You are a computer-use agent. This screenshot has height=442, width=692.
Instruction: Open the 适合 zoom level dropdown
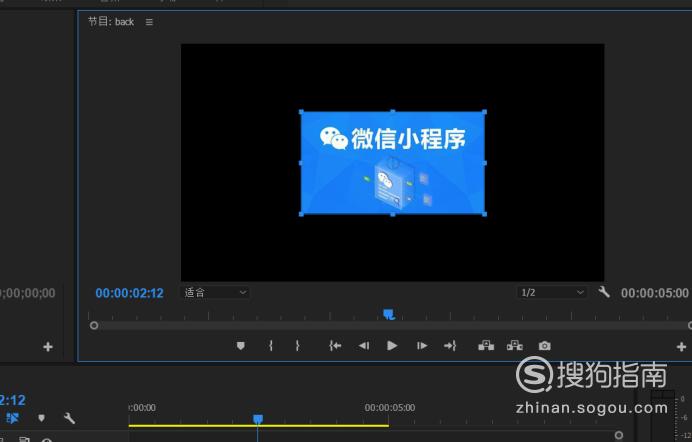[x=215, y=292]
